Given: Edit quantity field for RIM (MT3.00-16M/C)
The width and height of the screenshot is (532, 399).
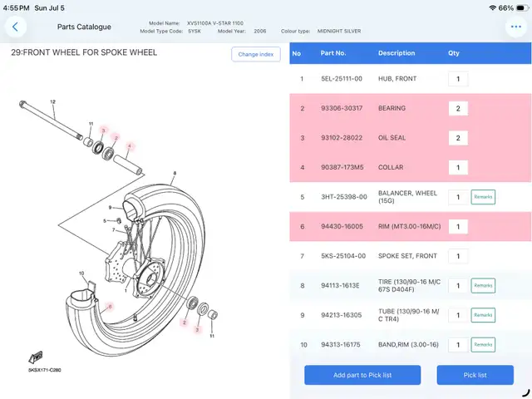Looking at the screenshot, I should click(458, 226).
